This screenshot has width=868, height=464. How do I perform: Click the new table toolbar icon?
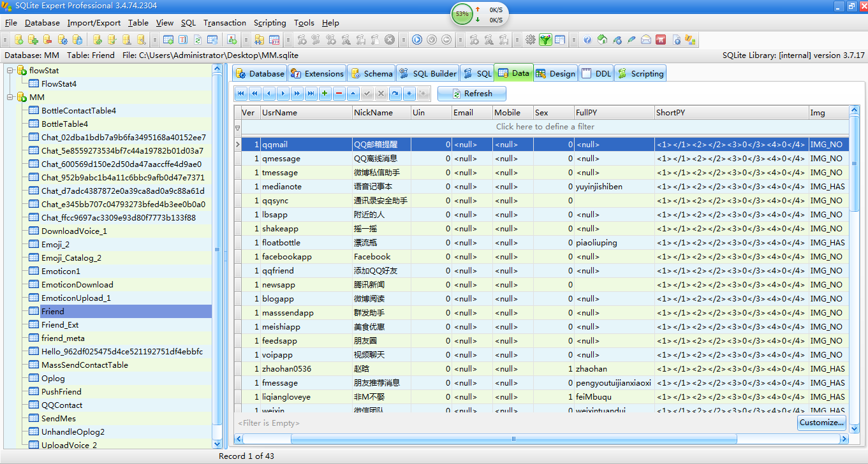(168, 40)
